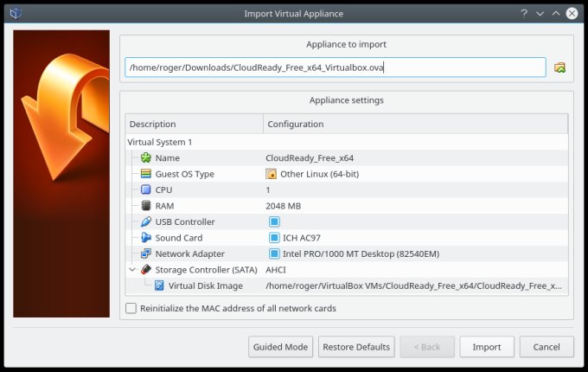588x372 pixels.
Task: Click the CPU chip icon
Action: [146, 189]
